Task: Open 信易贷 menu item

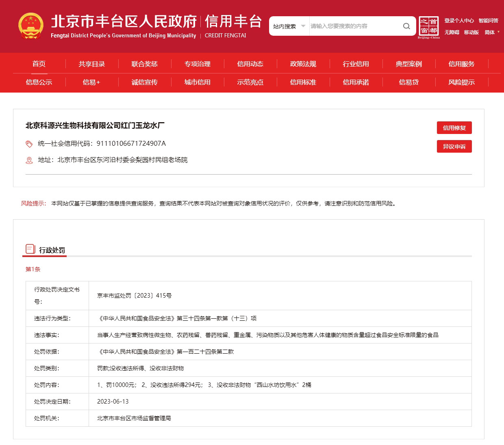Action: tap(409, 82)
